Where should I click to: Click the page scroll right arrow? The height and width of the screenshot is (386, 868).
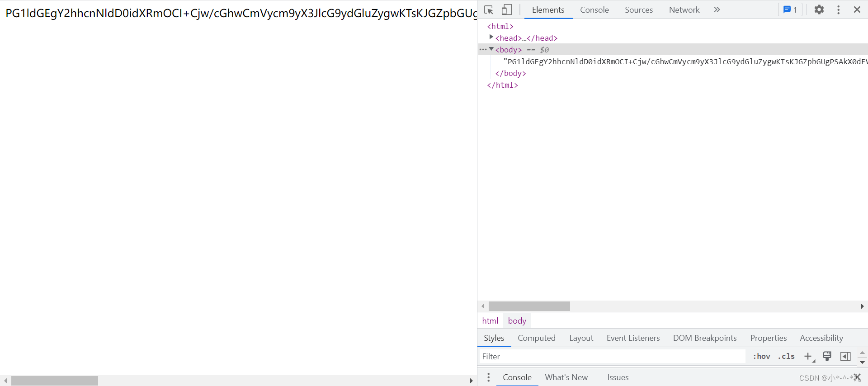tap(471, 381)
